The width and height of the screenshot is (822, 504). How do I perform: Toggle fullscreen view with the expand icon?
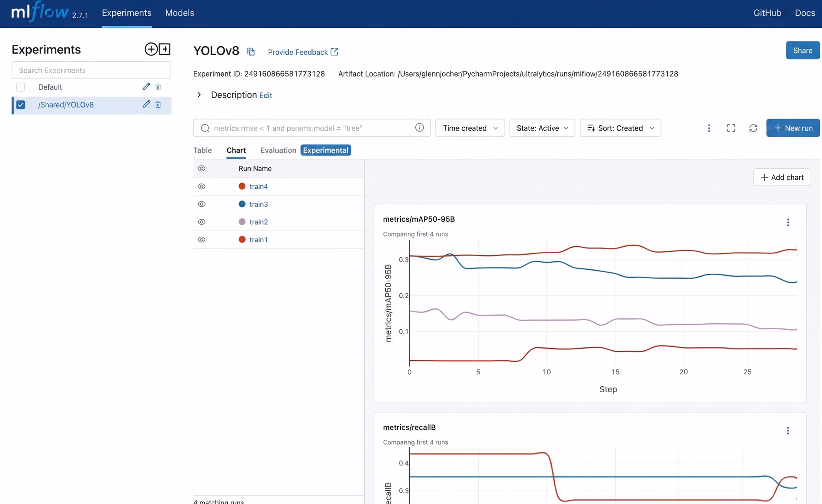[x=731, y=128]
